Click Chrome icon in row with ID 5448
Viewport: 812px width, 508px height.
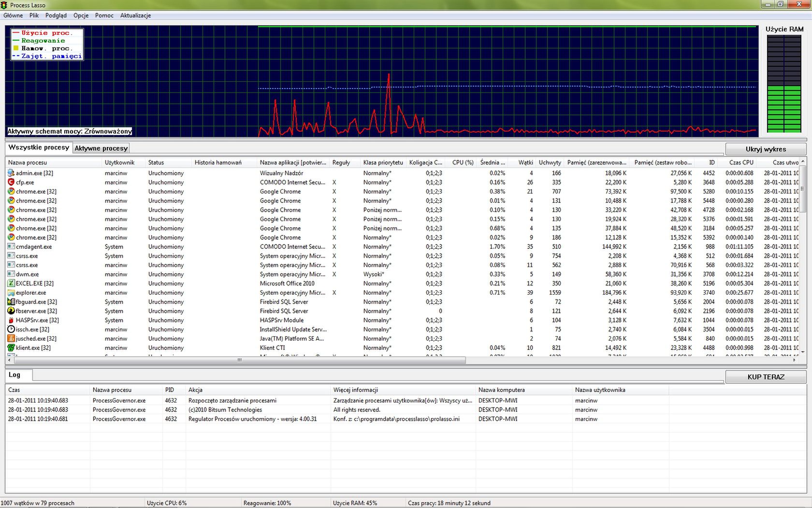(11, 200)
